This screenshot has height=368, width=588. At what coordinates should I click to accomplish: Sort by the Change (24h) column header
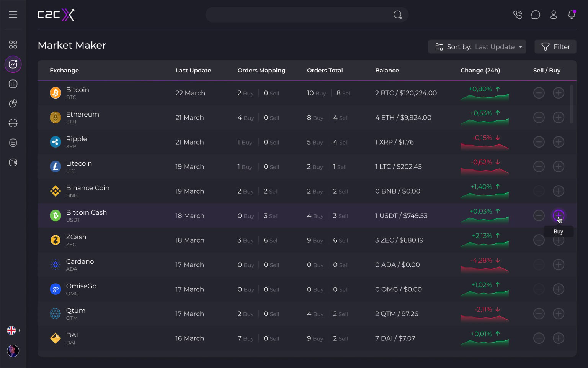480,71
